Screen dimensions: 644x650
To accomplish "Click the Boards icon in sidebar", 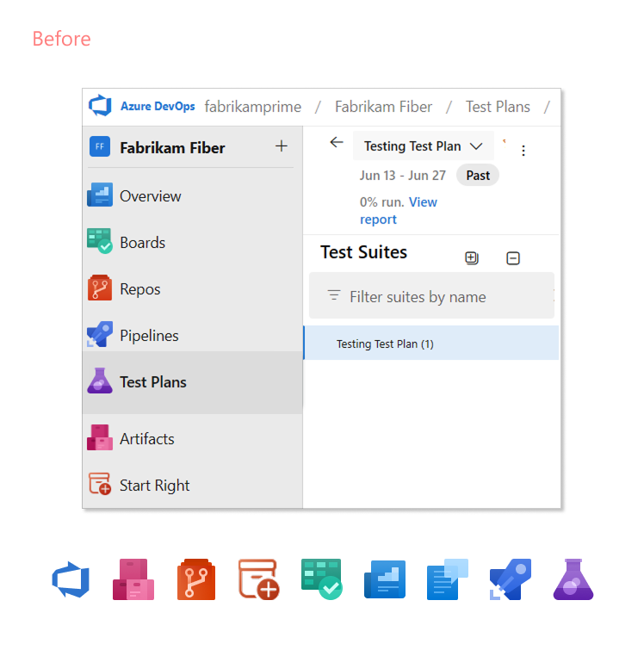I will (100, 241).
